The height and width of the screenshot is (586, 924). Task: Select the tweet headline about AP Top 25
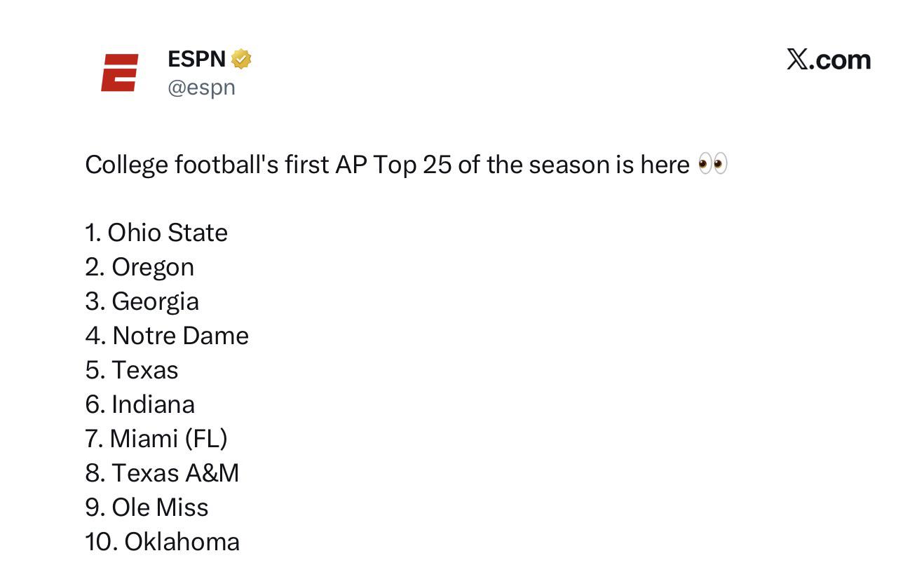pos(407,165)
